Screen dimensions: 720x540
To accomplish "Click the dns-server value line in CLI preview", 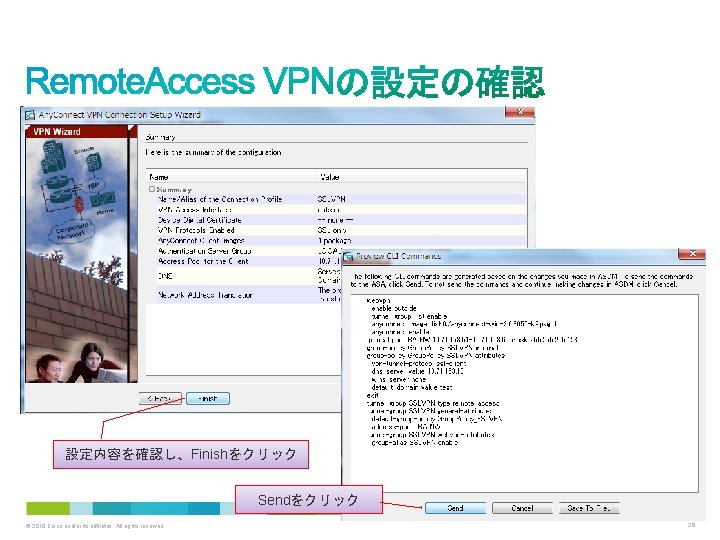I will click(417, 371).
